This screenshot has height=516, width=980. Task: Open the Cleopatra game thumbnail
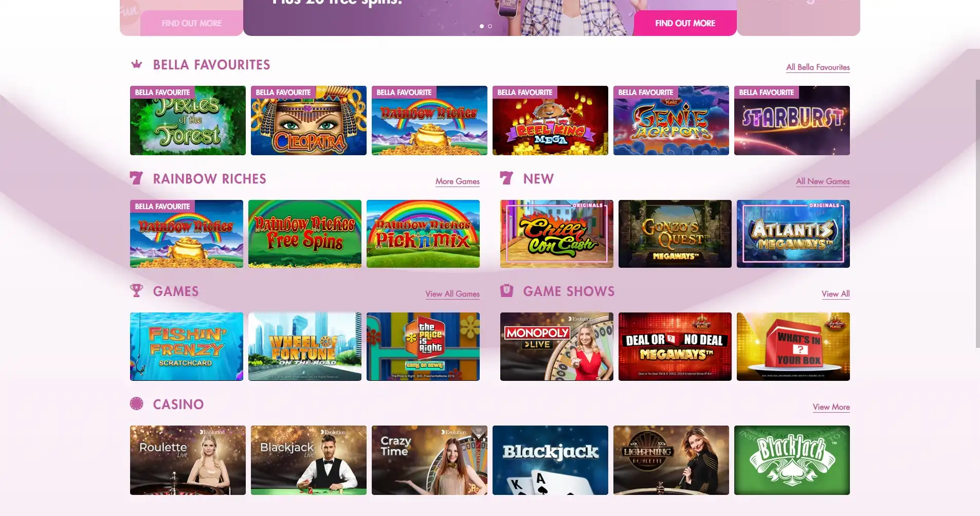click(x=308, y=120)
